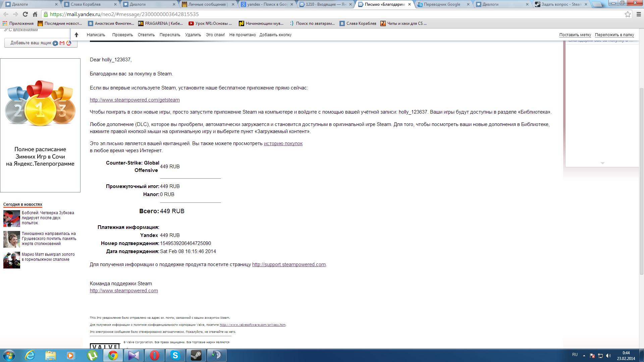This screenshot has width=644, height=362.
Task: Open the Windows Start menu
Action: [x=9, y=355]
